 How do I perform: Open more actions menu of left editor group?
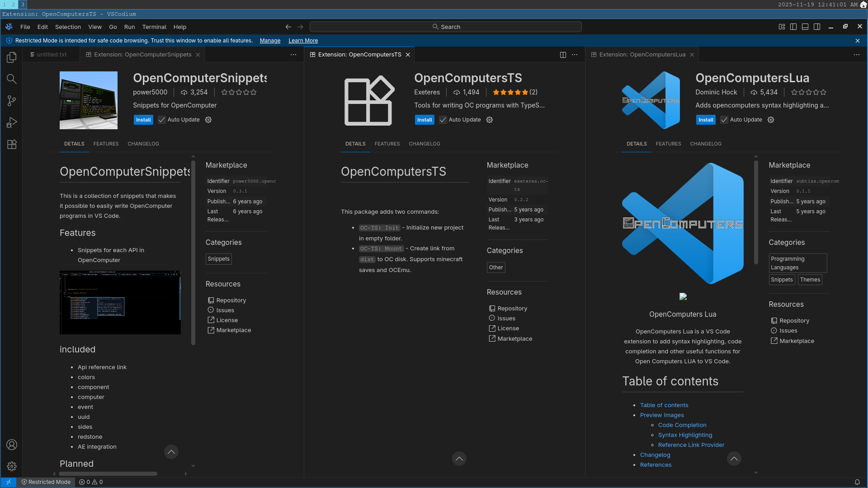coord(293,55)
